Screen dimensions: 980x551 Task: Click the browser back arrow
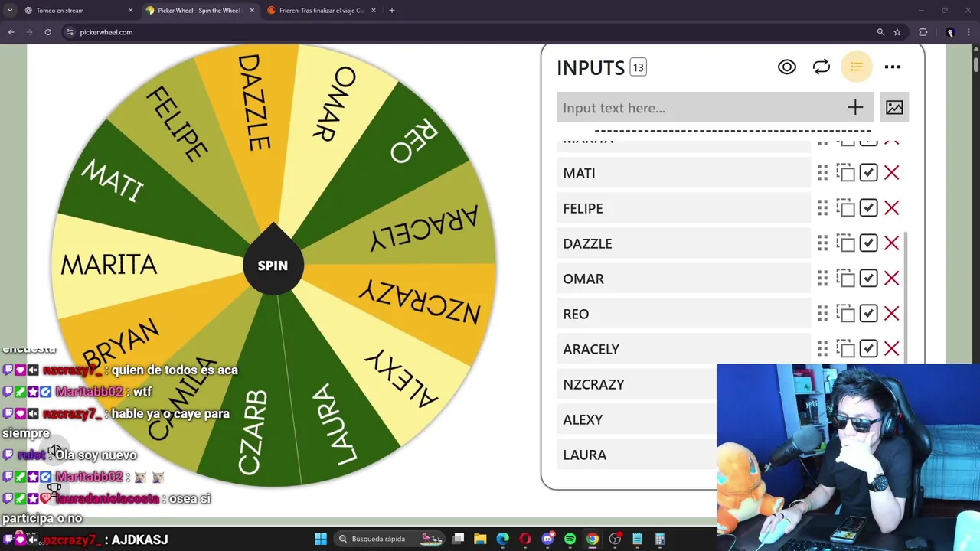(x=11, y=32)
